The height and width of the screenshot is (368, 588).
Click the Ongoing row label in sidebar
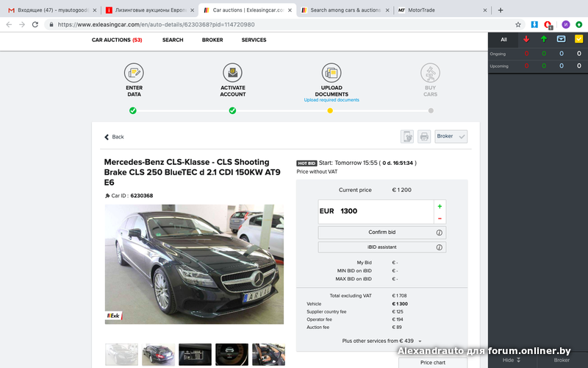(x=498, y=54)
